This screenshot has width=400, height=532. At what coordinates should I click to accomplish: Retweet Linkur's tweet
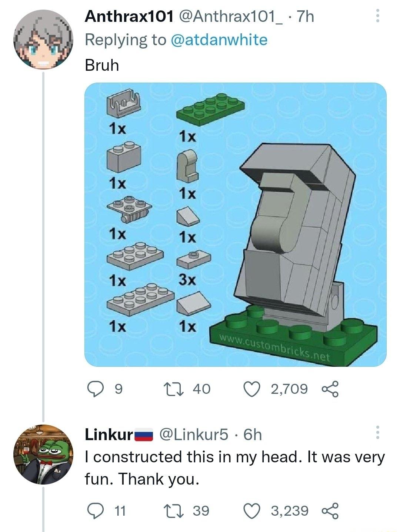(183, 511)
